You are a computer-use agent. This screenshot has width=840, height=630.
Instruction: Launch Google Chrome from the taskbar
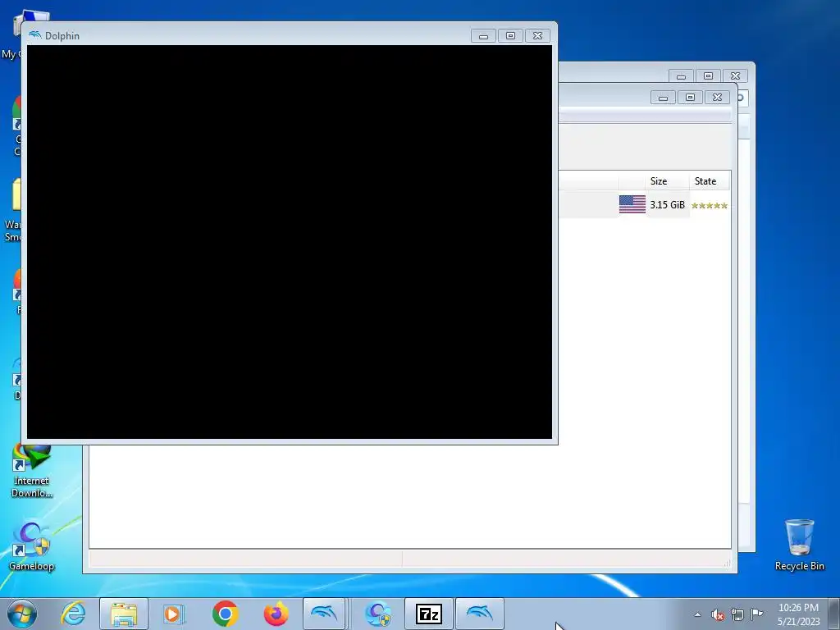225,614
